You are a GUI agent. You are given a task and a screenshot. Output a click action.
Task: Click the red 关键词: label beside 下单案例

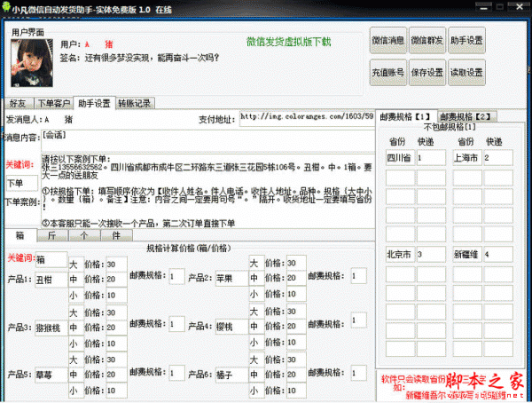coord(20,165)
